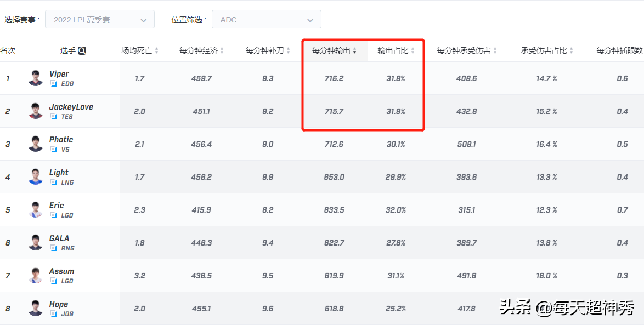
Task: Open the 2022 LPL夏季赛 event dropdown
Action: pyautogui.click(x=100, y=20)
